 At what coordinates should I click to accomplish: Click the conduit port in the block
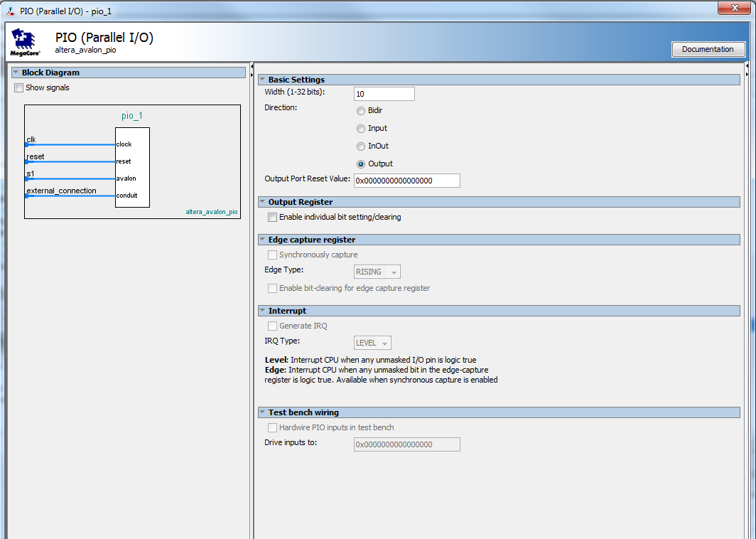tap(126, 196)
